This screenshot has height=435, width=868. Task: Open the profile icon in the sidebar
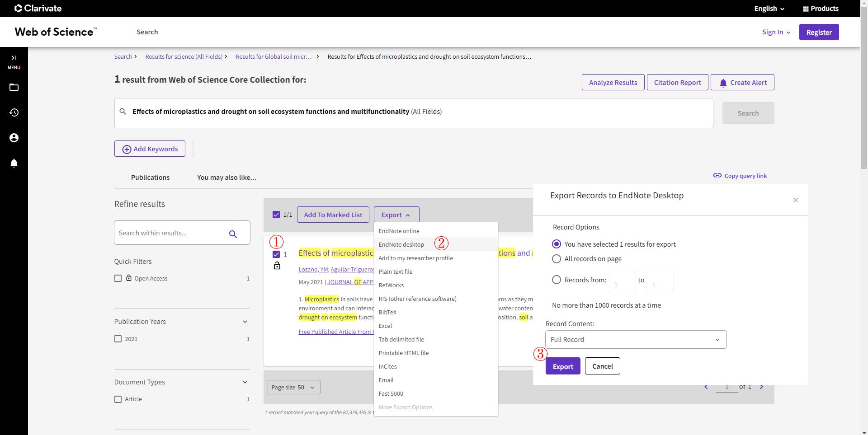[x=14, y=138]
